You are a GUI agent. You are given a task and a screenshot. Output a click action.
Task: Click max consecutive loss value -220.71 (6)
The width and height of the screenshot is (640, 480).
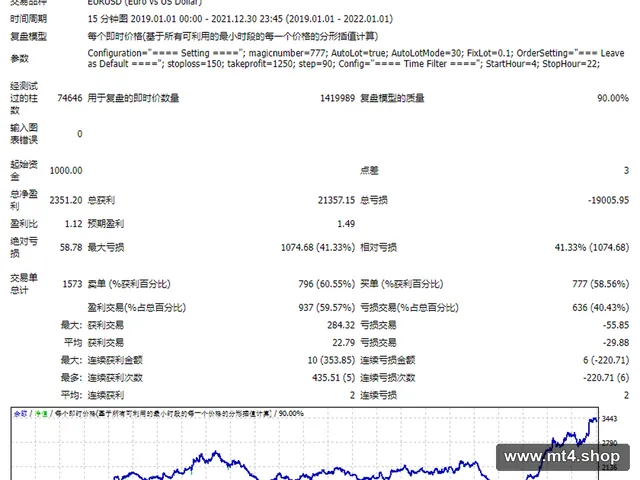coord(606,378)
